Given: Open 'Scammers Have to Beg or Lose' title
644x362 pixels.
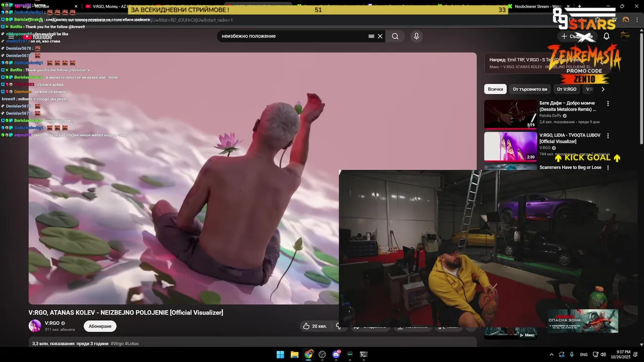Looking at the screenshot, I should [571, 167].
